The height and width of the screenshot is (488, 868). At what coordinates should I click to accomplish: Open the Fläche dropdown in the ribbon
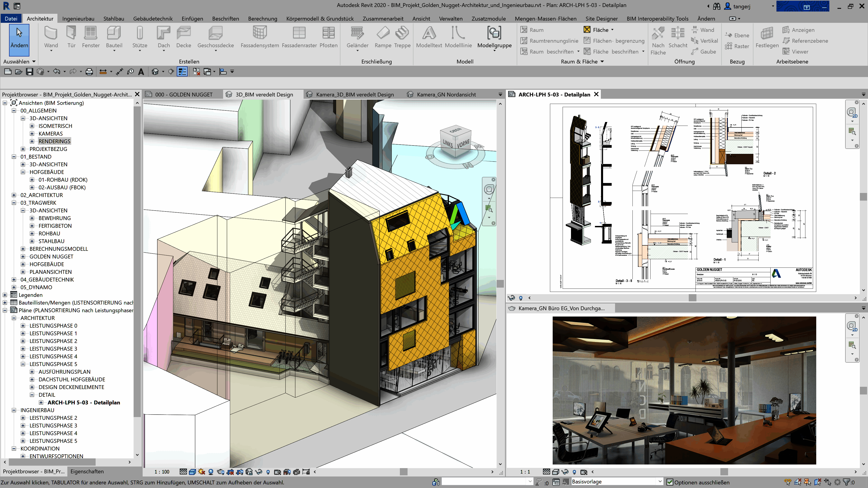point(613,30)
